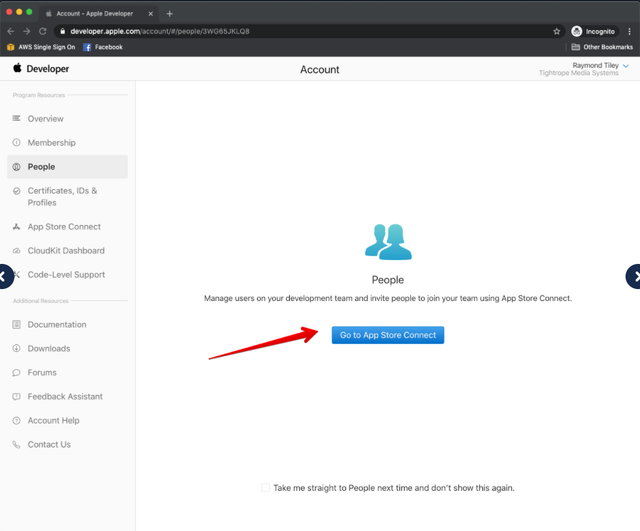
Task: Click the Account Help question icon
Action: (16, 420)
